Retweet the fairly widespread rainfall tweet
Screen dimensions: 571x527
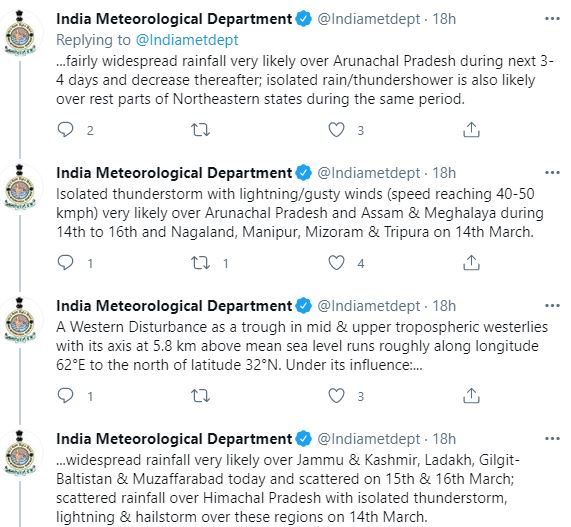[x=201, y=130]
